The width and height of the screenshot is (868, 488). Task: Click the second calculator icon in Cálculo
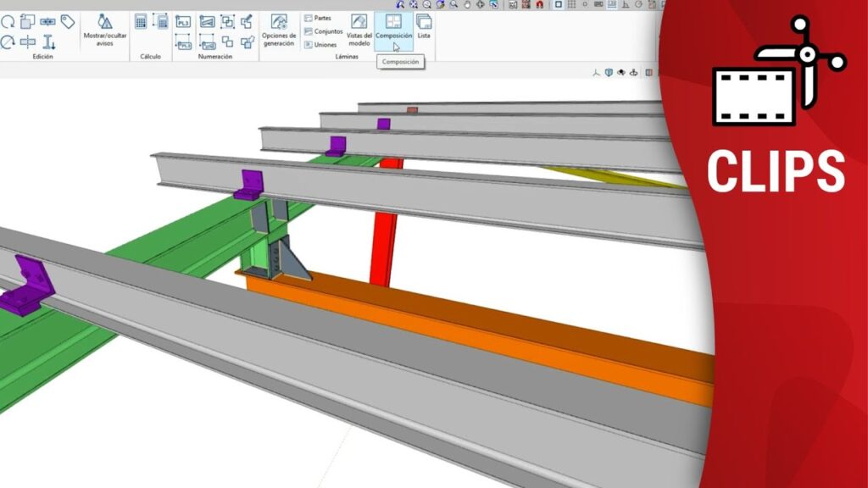click(x=160, y=22)
